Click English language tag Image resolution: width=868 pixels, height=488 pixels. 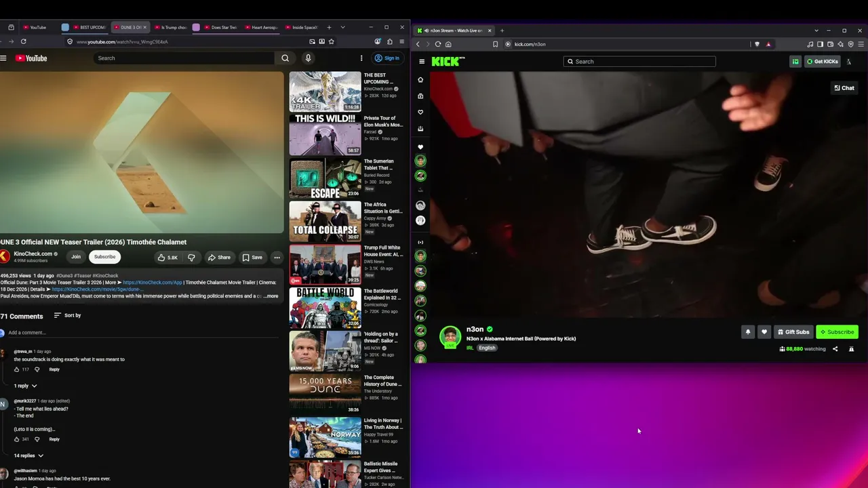487,348
